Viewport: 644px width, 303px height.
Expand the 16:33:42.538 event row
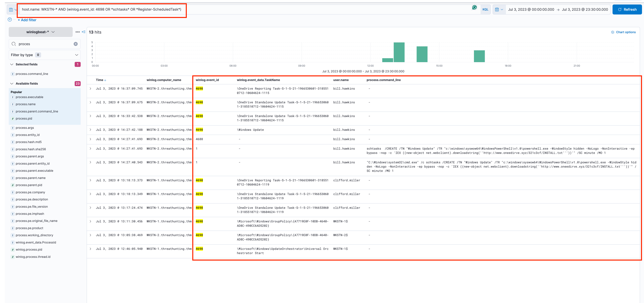(x=90, y=116)
